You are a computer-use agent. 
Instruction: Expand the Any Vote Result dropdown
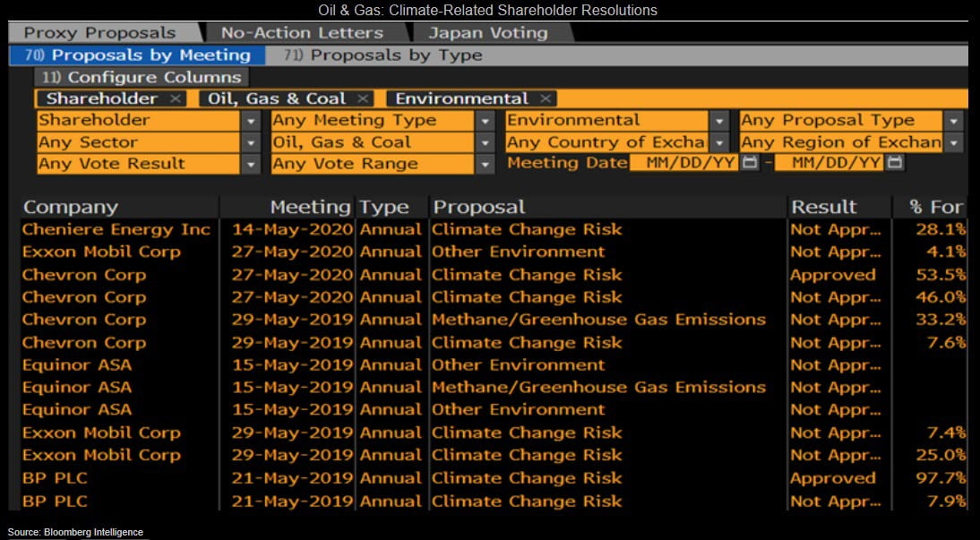[x=251, y=164]
